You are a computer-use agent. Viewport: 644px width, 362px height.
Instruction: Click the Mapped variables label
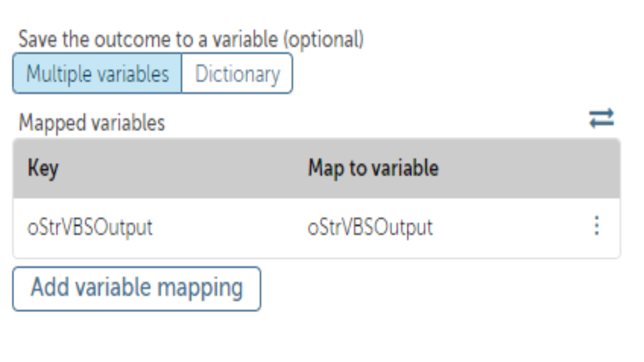(x=92, y=123)
